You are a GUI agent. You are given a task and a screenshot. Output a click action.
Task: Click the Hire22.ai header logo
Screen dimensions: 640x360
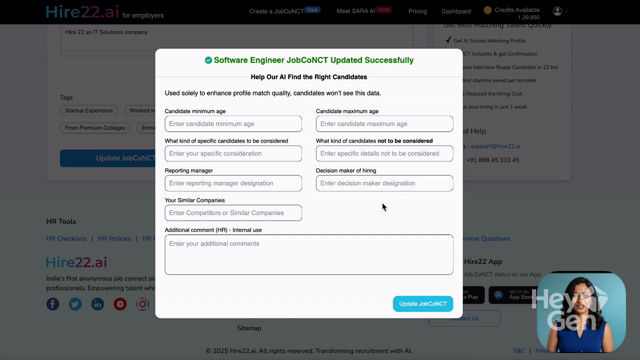click(82, 12)
